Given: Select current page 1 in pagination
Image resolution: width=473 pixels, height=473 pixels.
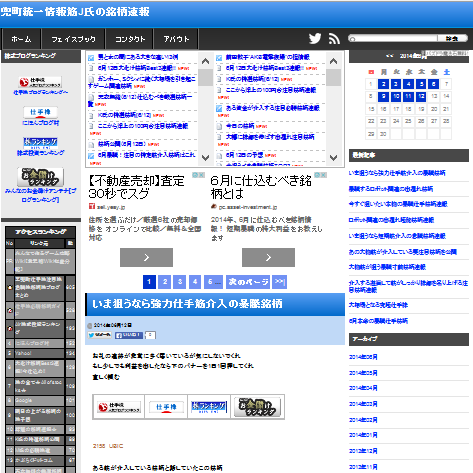Looking at the screenshot, I should (x=149, y=282).
